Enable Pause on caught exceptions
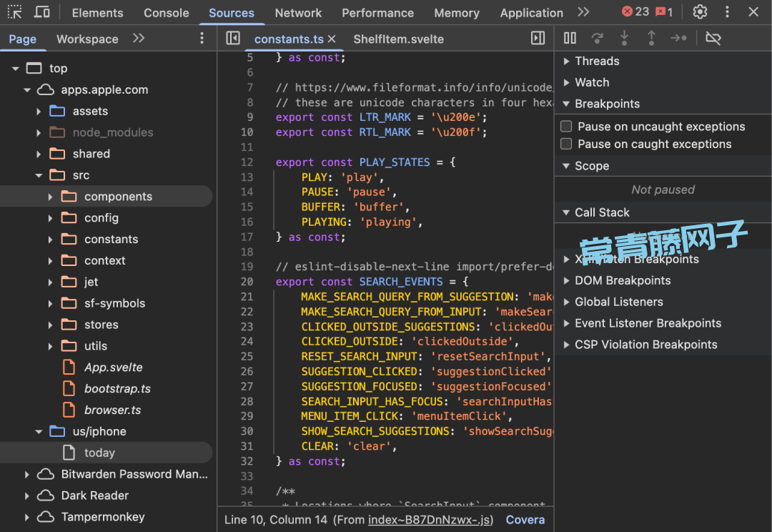This screenshot has height=532, width=772. click(566, 144)
